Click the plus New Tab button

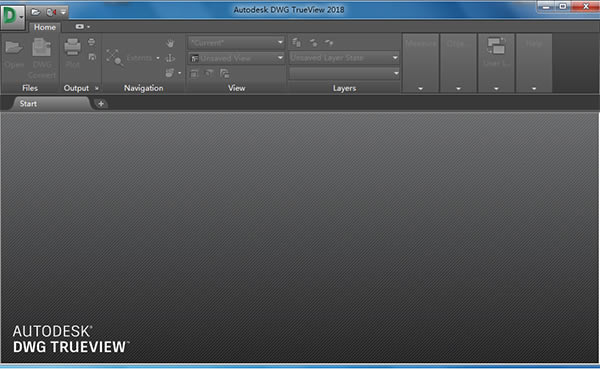[x=101, y=104]
